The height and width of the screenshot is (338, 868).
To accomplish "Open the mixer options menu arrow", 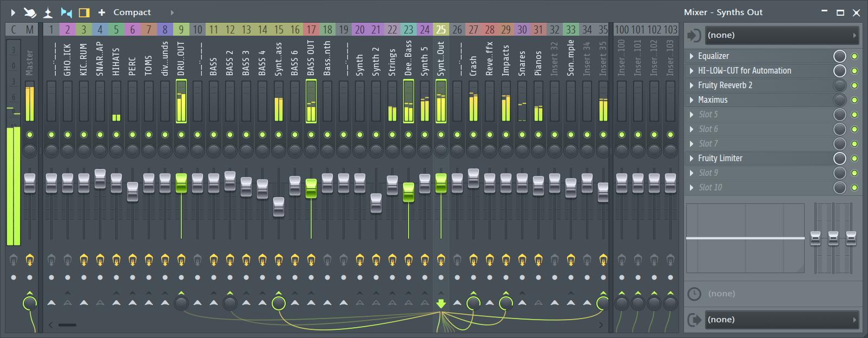I will pos(13,12).
